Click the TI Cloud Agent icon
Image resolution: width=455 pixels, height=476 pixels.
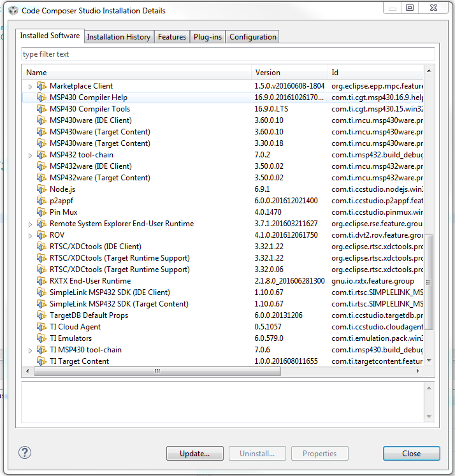pyautogui.click(x=41, y=327)
